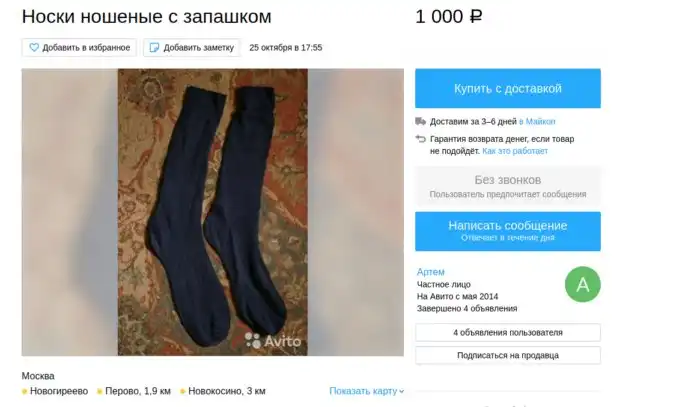The image size is (700, 407).
Task: Open the socks photo thumbnail
Action: (x=212, y=212)
